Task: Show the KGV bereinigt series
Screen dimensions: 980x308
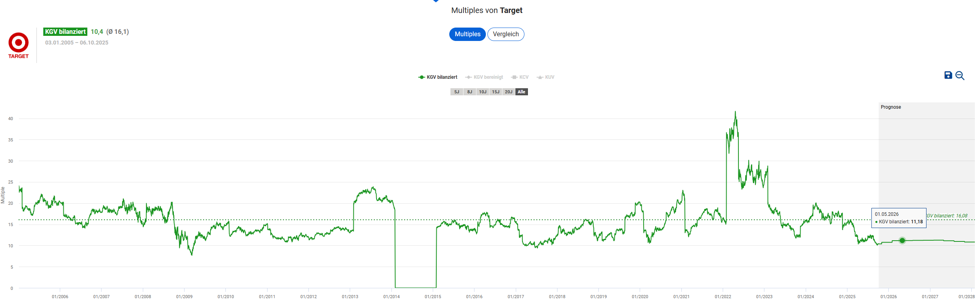Action: (484, 77)
